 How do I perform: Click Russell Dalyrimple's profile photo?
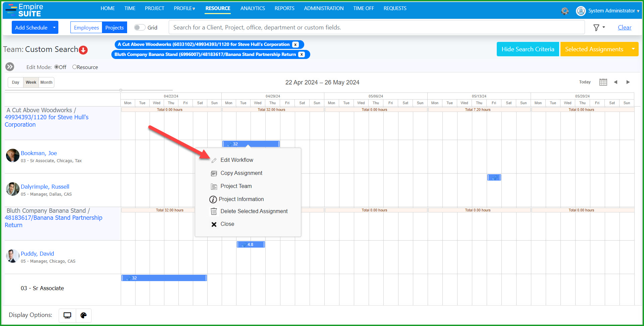(13, 189)
